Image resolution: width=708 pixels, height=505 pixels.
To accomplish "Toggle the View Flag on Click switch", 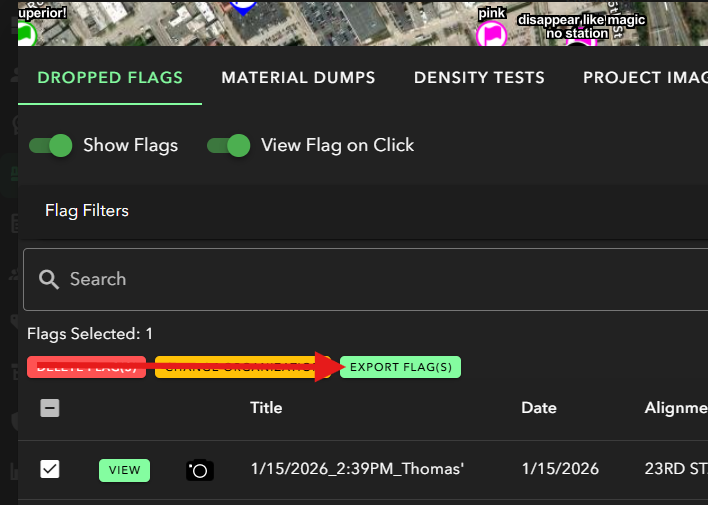I will point(229,145).
